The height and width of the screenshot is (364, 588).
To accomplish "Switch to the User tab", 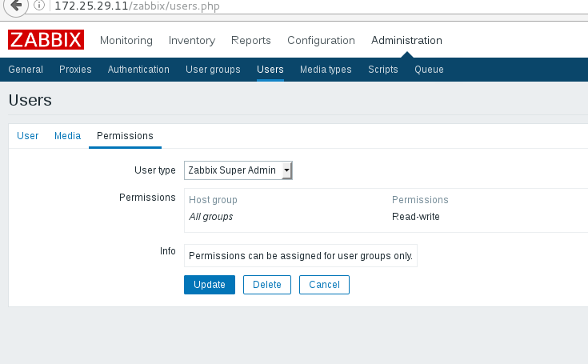I will pyautogui.click(x=28, y=136).
